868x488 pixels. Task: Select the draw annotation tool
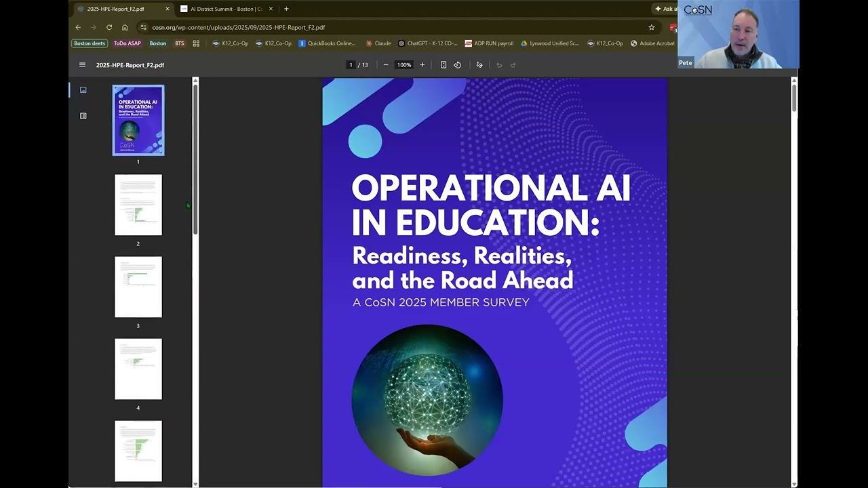point(479,65)
